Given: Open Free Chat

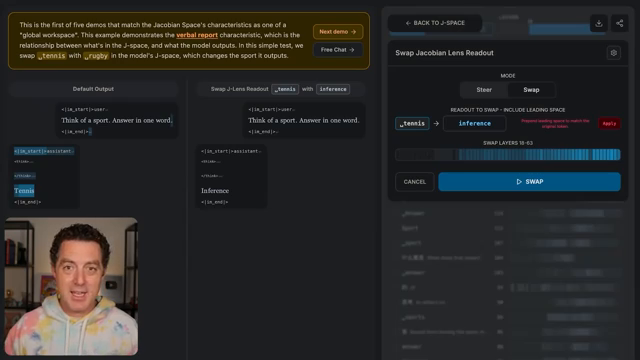Looking at the screenshot, I should [338, 50].
